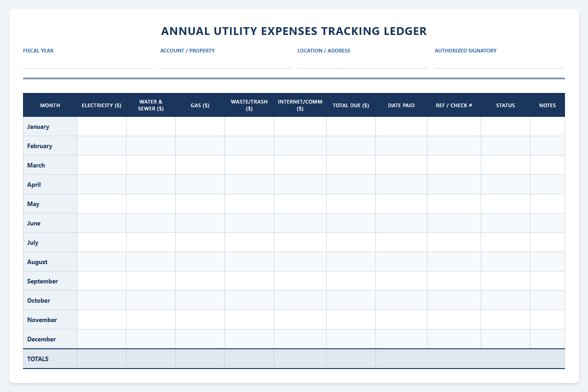Select the Water & Sewer ($) column header
The image size is (588, 392).
click(x=151, y=105)
